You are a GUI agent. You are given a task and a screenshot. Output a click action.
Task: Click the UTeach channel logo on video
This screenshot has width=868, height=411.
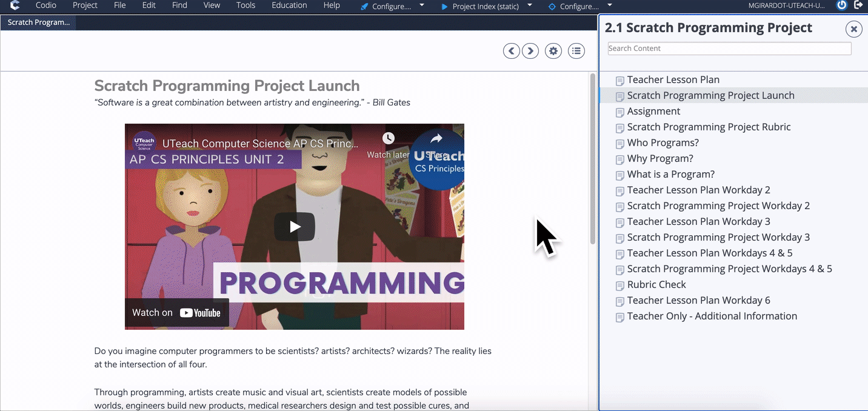[144, 143]
